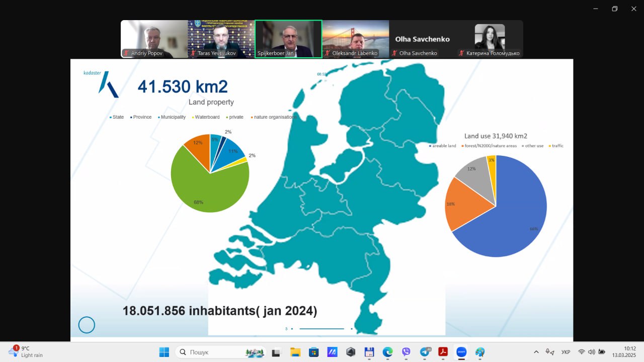Open Adobe Acrobat from the taskbar
The height and width of the screenshot is (362, 644).
tap(443, 352)
